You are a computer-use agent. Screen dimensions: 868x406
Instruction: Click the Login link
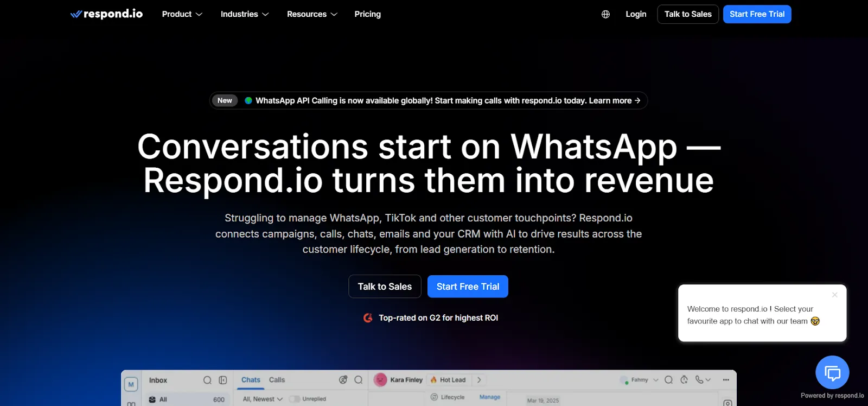(636, 14)
